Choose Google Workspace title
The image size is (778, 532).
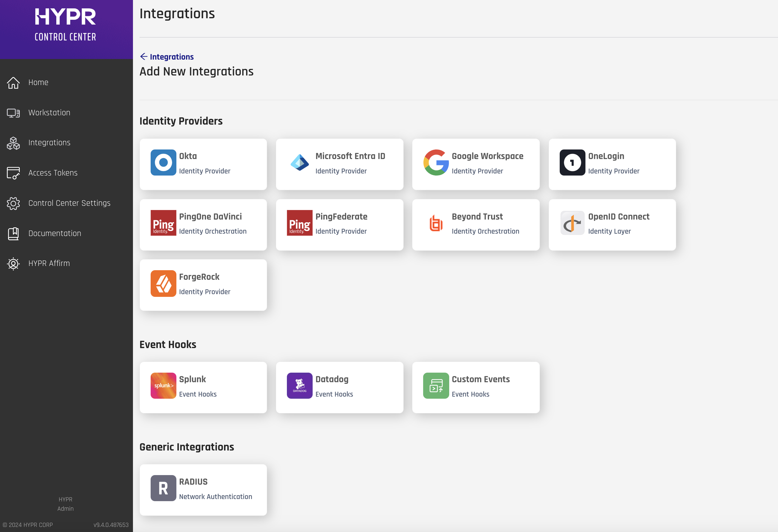(488, 156)
